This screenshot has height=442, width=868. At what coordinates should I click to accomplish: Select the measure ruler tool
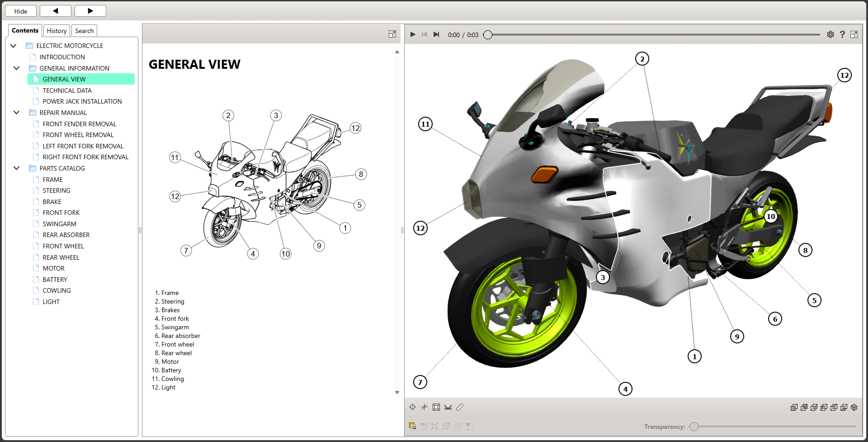(x=460, y=407)
